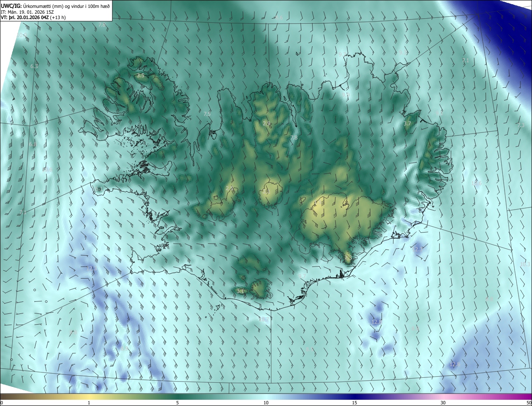The width and height of the screenshot is (532, 406).
Task: Click the 9.7 value near the southeast coast
Action: 302,276
